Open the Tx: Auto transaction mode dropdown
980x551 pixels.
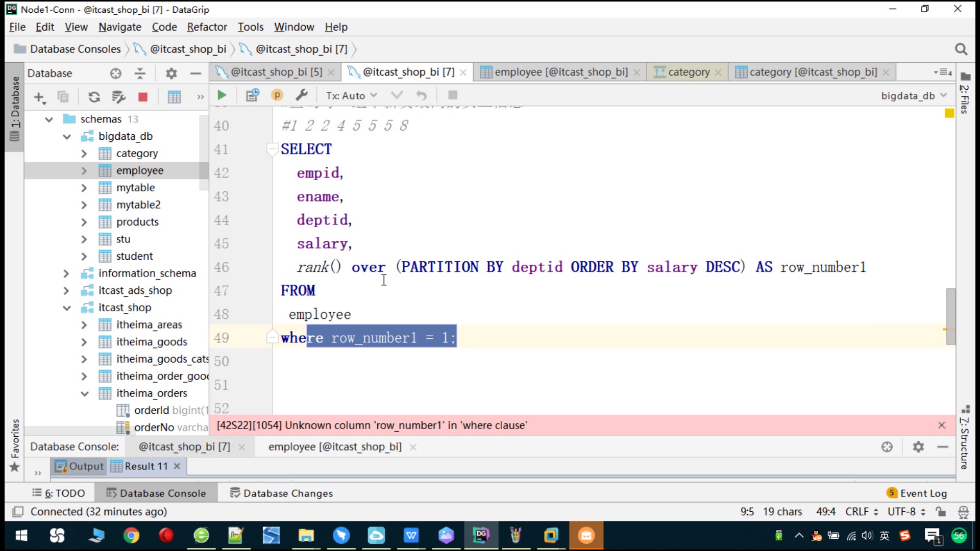pyautogui.click(x=351, y=95)
